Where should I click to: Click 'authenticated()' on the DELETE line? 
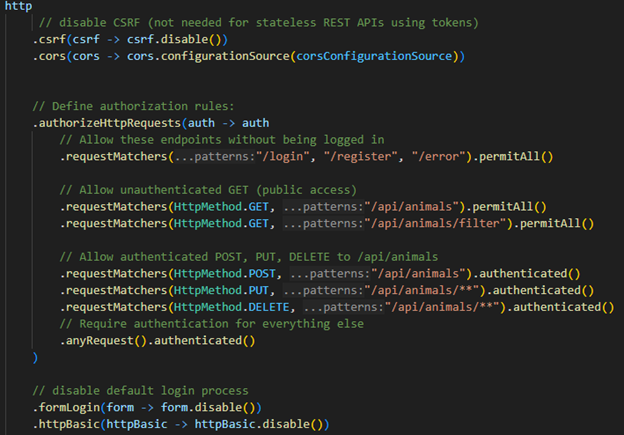point(564,307)
